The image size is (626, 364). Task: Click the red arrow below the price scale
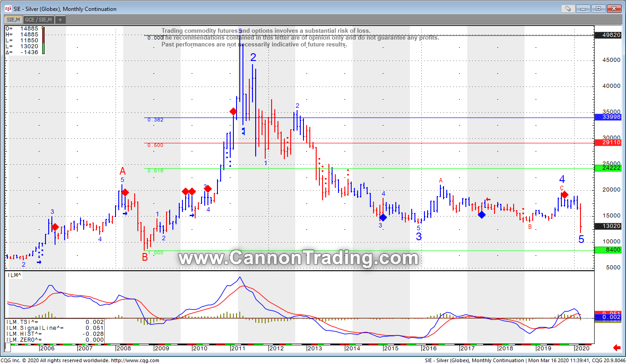(x=617, y=348)
